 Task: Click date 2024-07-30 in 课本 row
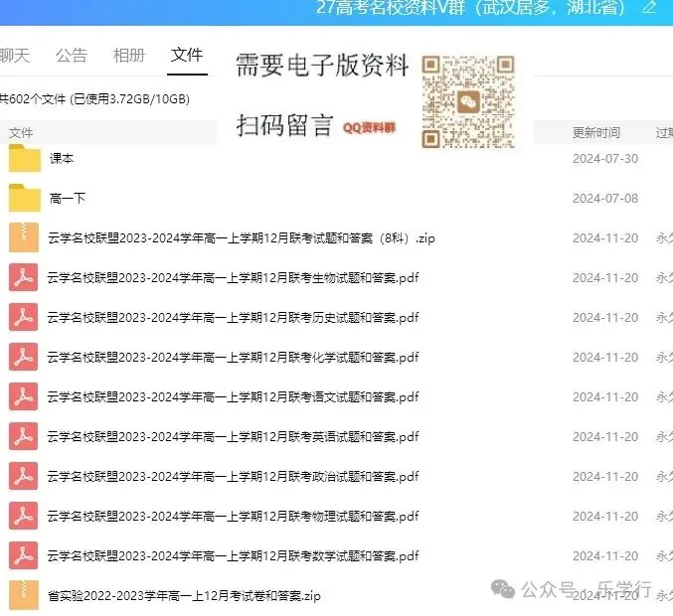pos(605,159)
